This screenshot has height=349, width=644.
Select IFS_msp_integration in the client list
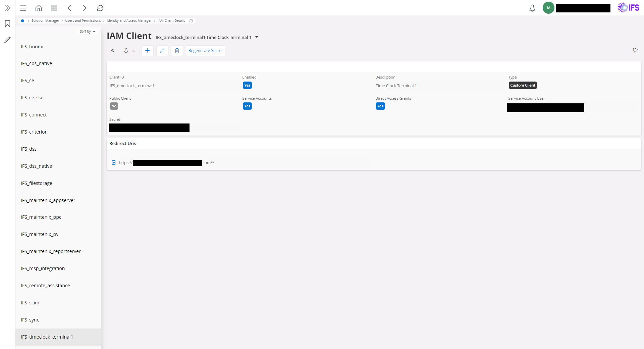[58, 268]
